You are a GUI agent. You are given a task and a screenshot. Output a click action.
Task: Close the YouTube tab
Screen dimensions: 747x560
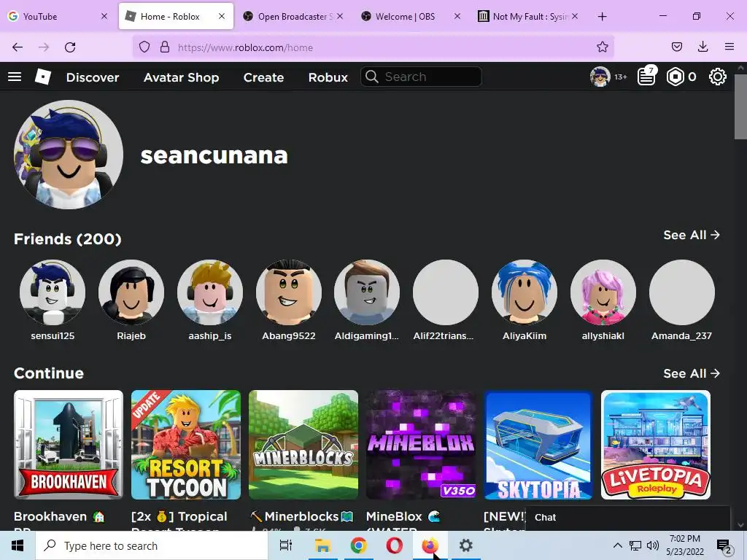tap(104, 16)
